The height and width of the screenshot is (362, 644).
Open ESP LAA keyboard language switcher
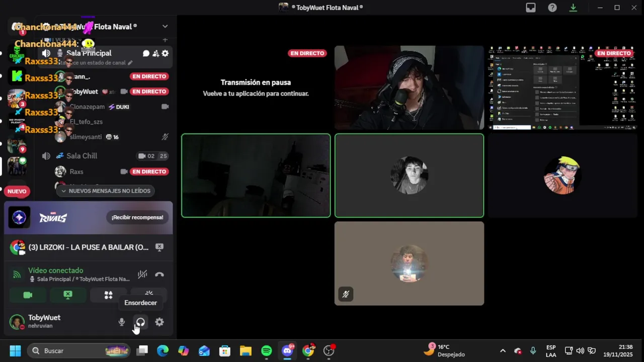551,350
